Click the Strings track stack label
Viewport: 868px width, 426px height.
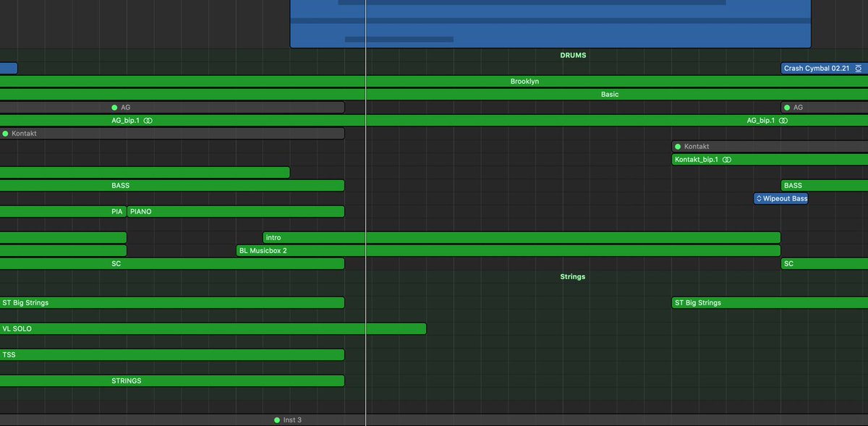coord(573,277)
